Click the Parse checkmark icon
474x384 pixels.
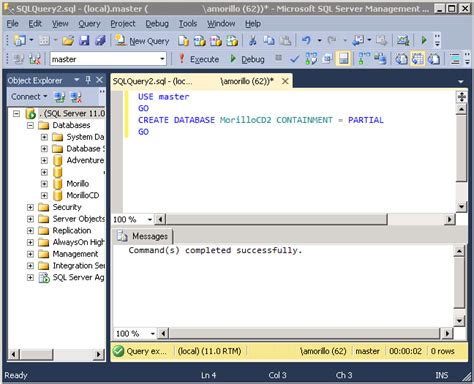tap(294, 59)
